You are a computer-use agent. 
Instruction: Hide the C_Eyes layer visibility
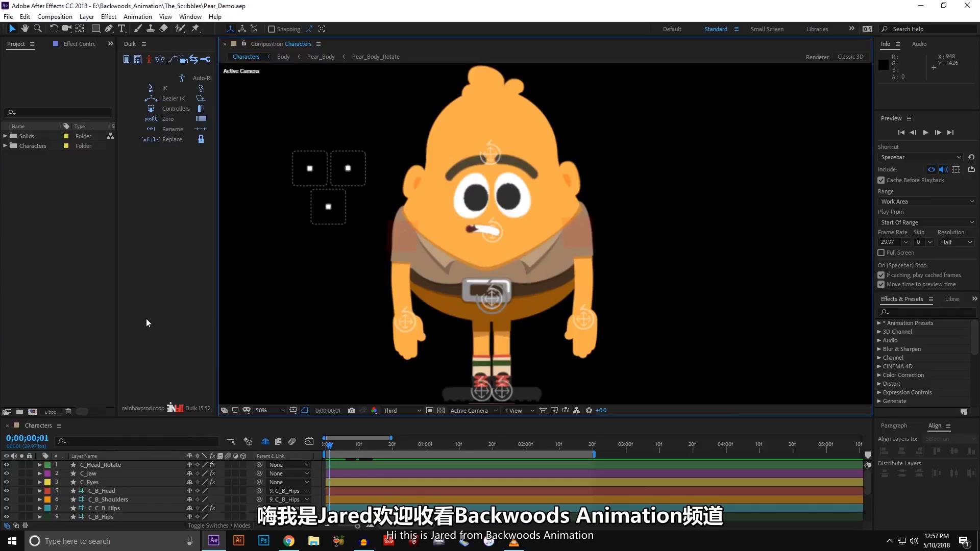pyautogui.click(x=6, y=482)
